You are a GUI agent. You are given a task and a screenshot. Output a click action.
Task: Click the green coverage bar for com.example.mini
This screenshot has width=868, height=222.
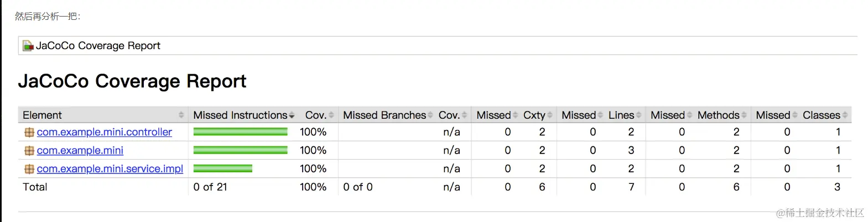coord(240,150)
